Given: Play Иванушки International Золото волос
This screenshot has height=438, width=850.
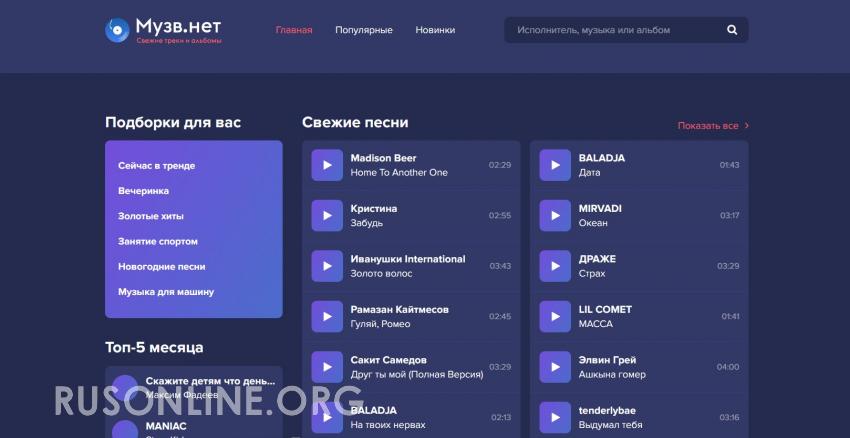Looking at the screenshot, I should pyautogui.click(x=327, y=266).
